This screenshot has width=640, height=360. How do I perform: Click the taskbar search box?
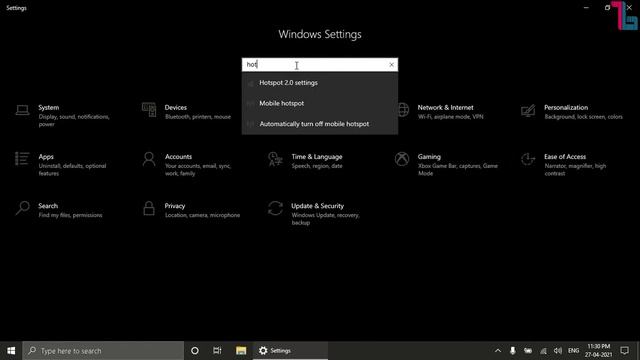[x=103, y=351]
